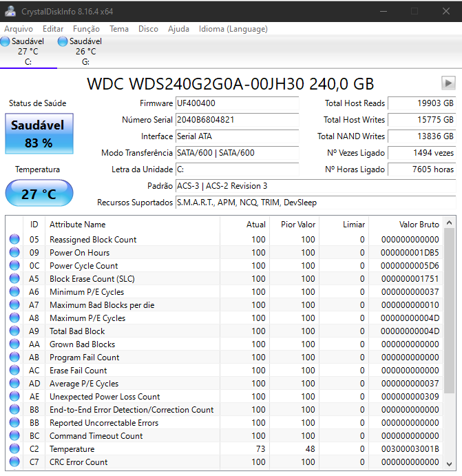Click the Número Serial field

pyautogui.click(x=238, y=120)
